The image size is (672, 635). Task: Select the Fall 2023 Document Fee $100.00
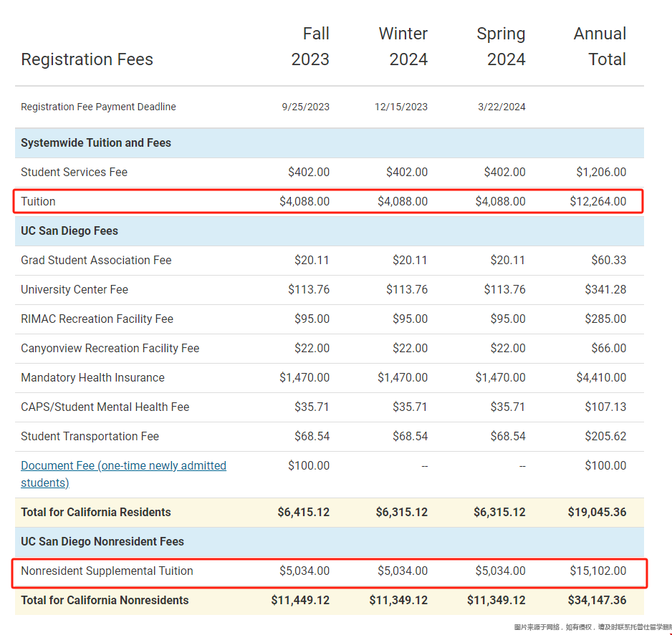coord(309,465)
